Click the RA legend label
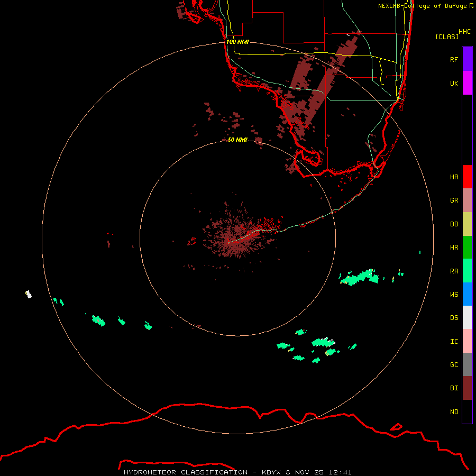 coord(454,271)
